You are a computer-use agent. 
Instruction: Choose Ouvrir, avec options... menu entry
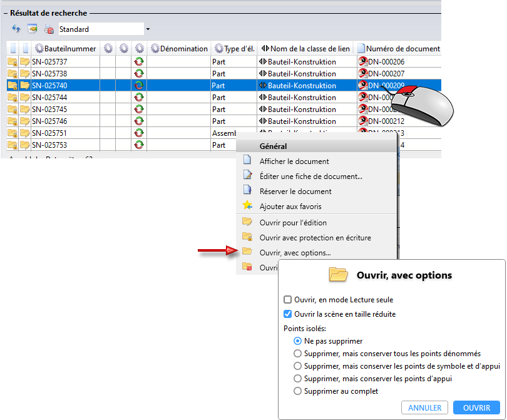(x=316, y=252)
